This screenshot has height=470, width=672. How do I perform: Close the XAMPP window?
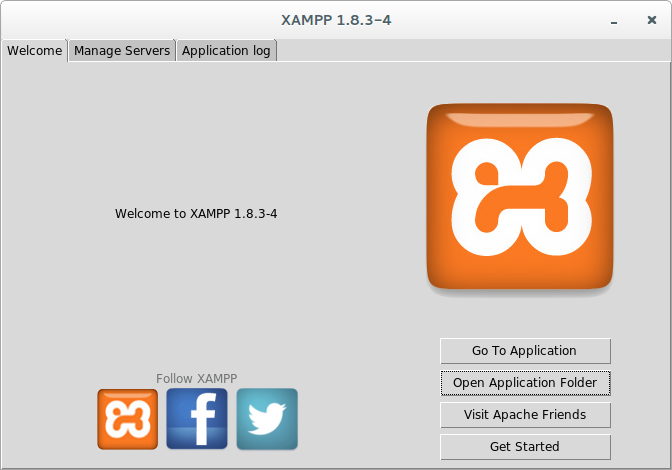coord(652,20)
